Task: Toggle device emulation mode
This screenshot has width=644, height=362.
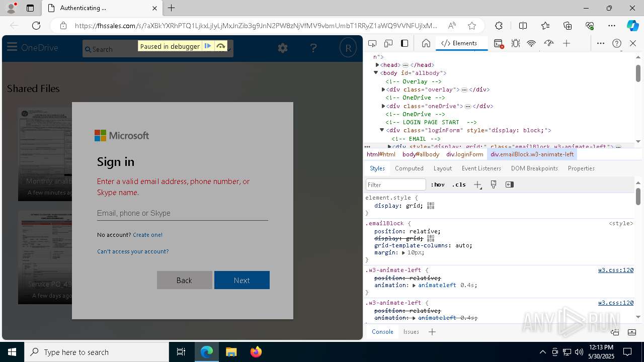Action: pyautogui.click(x=388, y=43)
